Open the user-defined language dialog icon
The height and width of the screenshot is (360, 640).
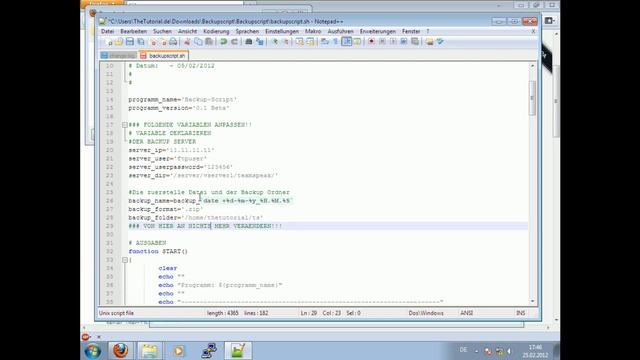(357, 42)
